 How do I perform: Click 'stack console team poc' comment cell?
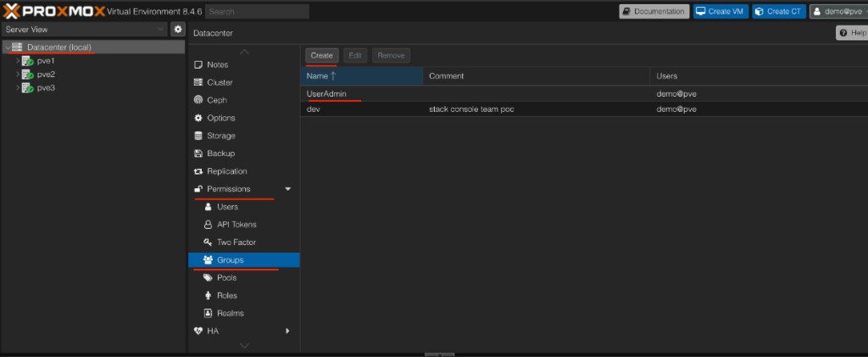471,109
